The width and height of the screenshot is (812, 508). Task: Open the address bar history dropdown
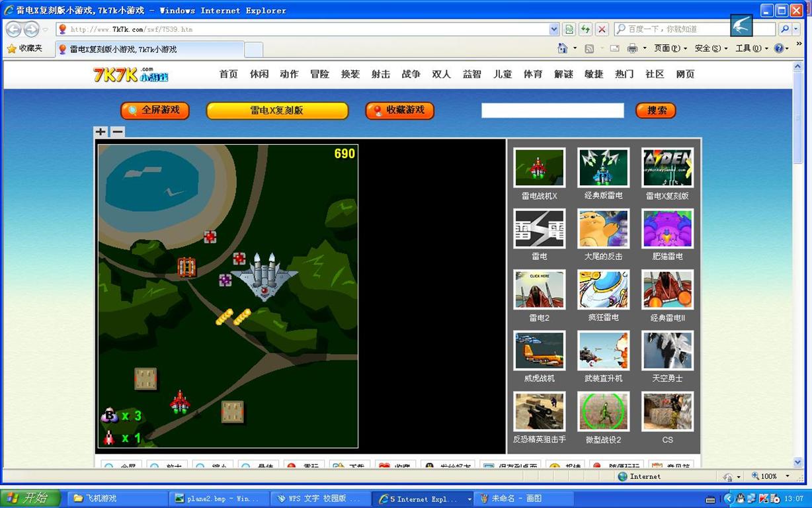(554, 29)
